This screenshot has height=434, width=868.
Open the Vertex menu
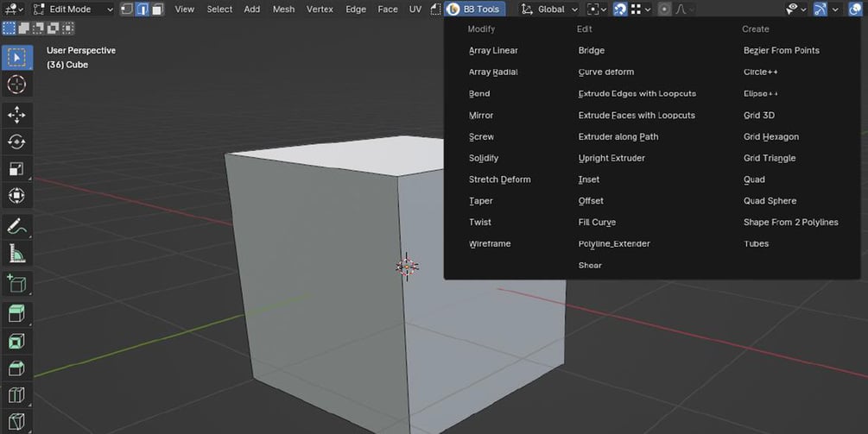(320, 9)
